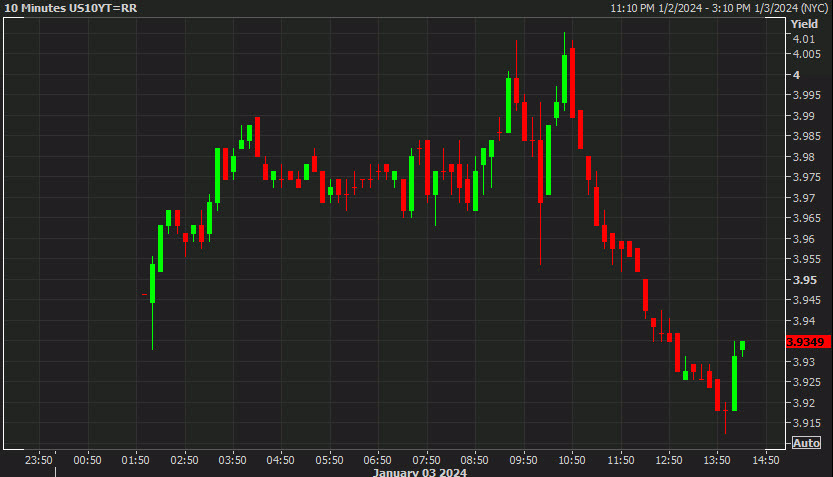Click the 10:50 time axis label
Image resolution: width=833 pixels, height=477 pixels.
572,460
